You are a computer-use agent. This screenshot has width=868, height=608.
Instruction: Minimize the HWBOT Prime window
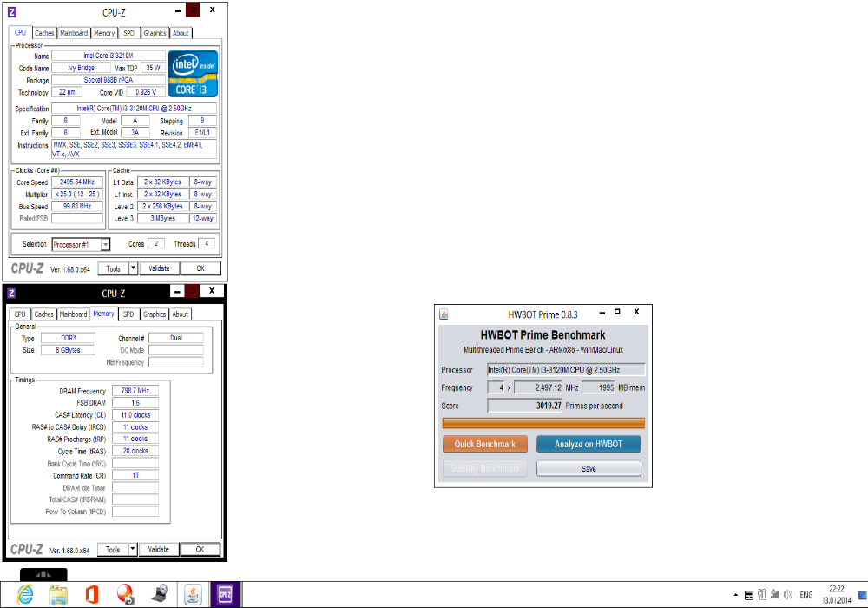click(602, 313)
